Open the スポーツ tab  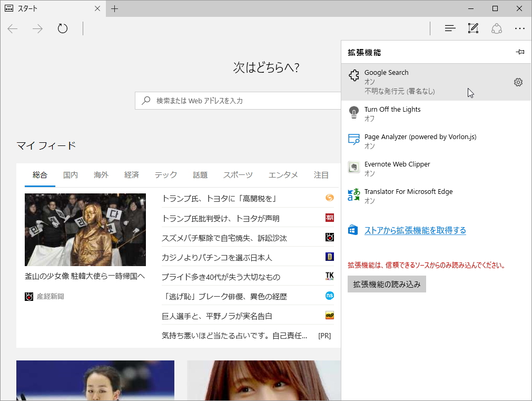[x=238, y=175]
